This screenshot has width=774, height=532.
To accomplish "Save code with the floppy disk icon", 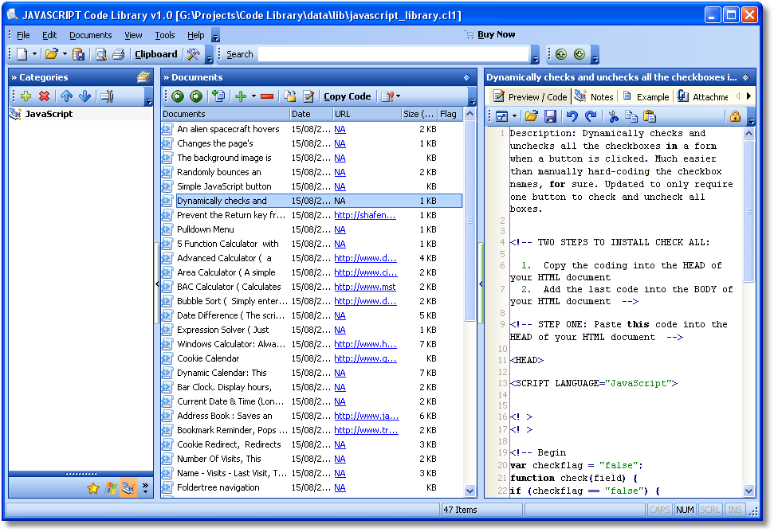I will 550,117.
